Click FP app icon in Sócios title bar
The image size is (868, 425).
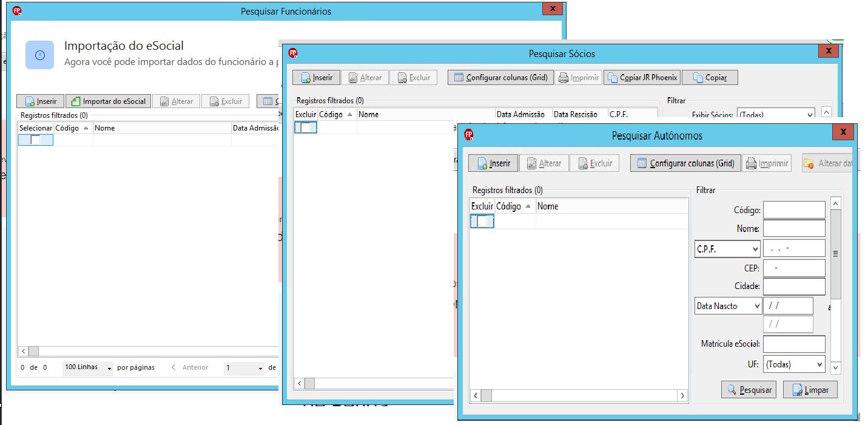[292, 53]
